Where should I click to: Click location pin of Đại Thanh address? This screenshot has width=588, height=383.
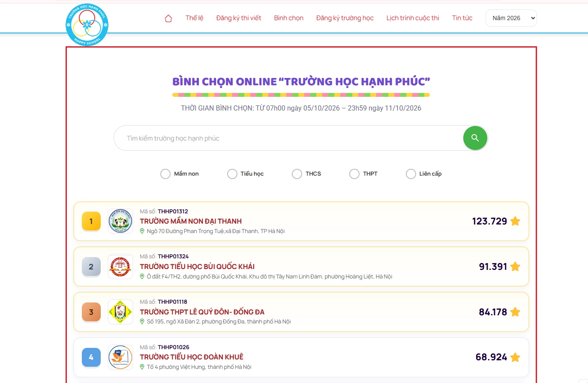pos(142,231)
